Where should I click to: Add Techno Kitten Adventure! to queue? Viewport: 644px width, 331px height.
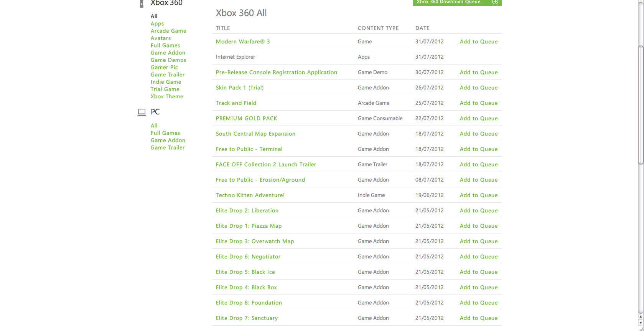[x=479, y=195]
